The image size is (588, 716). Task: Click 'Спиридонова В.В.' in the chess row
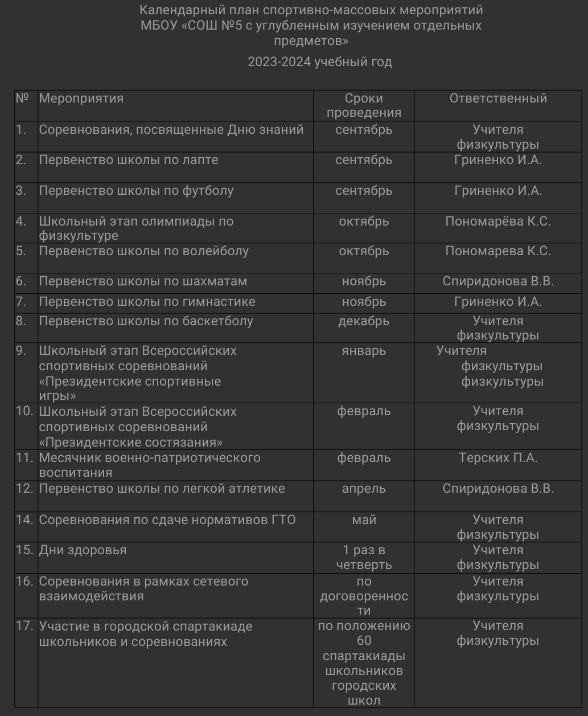click(x=498, y=281)
